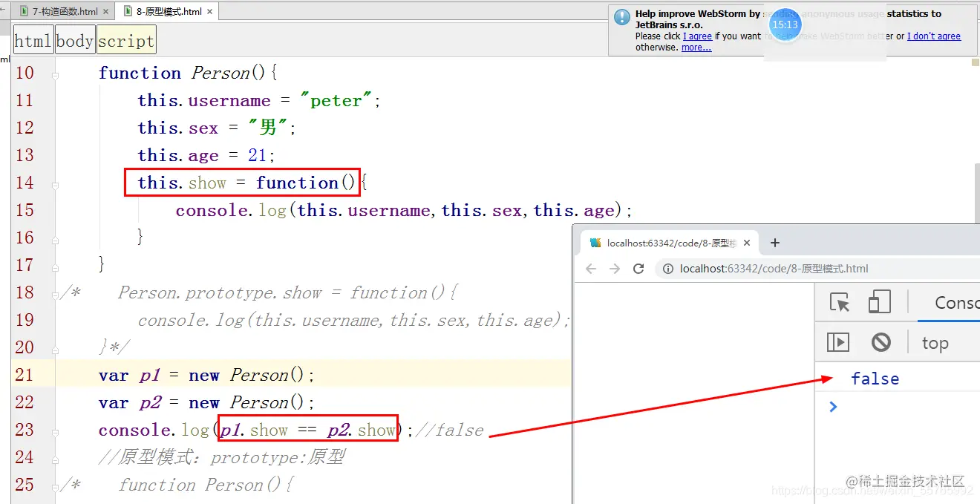Click the word 'username' on line 11
The image size is (980, 504).
point(229,101)
